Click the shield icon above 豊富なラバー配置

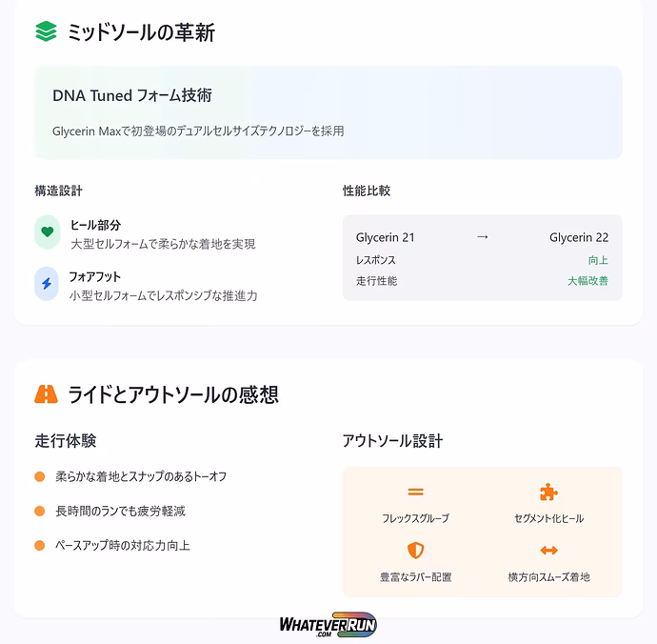click(x=415, y=551)
